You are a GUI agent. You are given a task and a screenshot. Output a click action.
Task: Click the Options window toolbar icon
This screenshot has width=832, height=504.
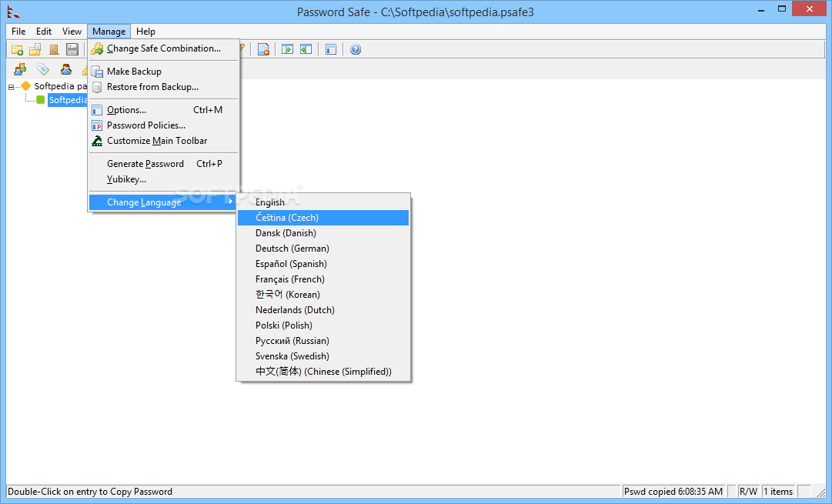331,49
